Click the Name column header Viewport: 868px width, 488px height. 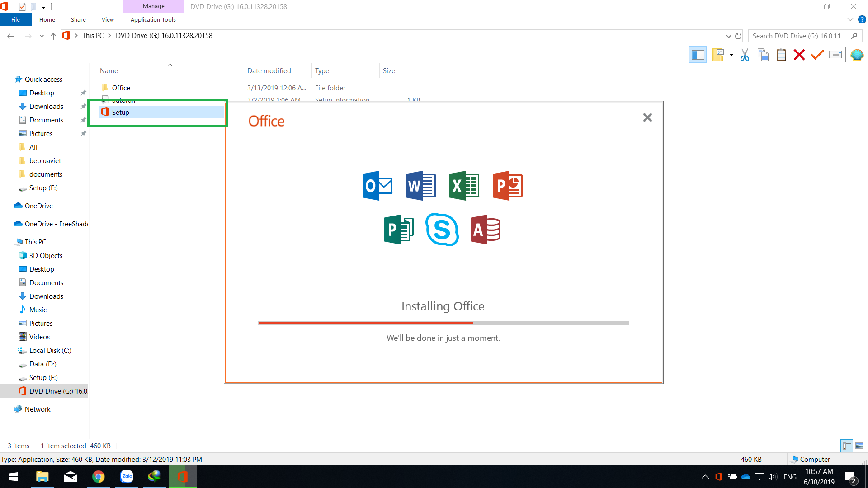[109, 71]
